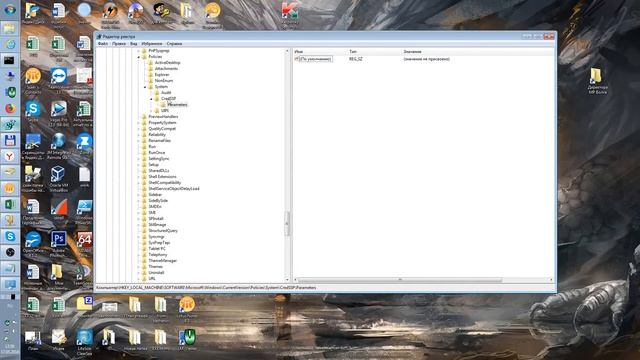Image resolution: width=640 pixels, height=360 pixels.
Task: Click the tree pane vertical scrollbar thumb
Action: coord(287,223)
